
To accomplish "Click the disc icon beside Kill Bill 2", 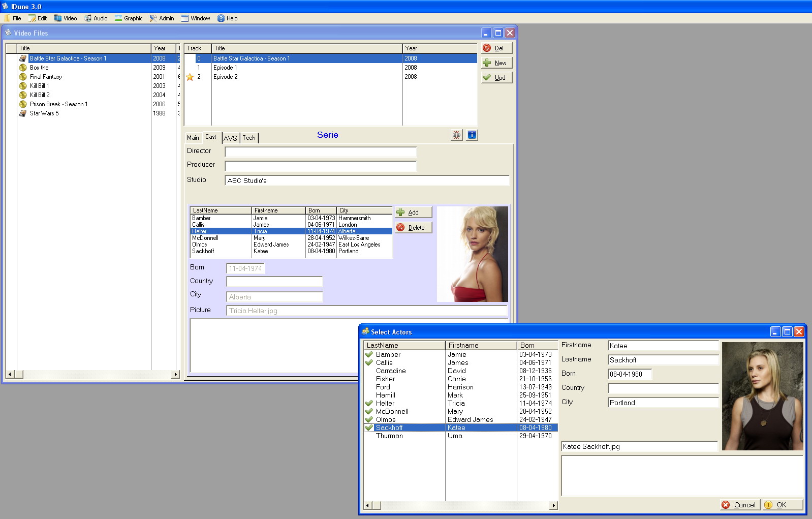I will (23, 95).
